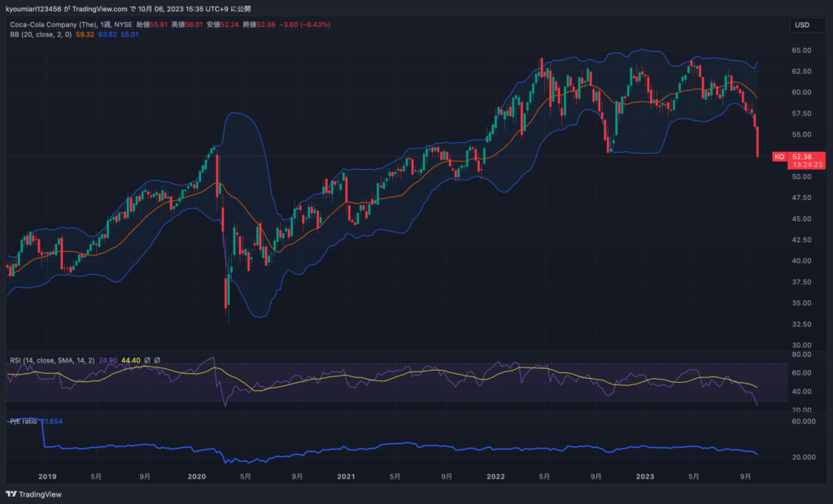
Task: Click the first RSI null-value symbol ∅
Action: 147,360
